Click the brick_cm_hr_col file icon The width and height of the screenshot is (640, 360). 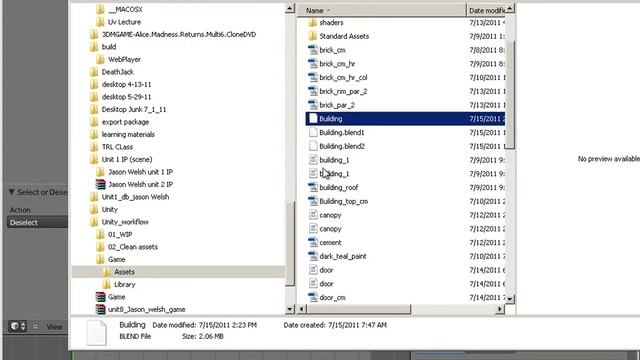click(x=313, y=78)
